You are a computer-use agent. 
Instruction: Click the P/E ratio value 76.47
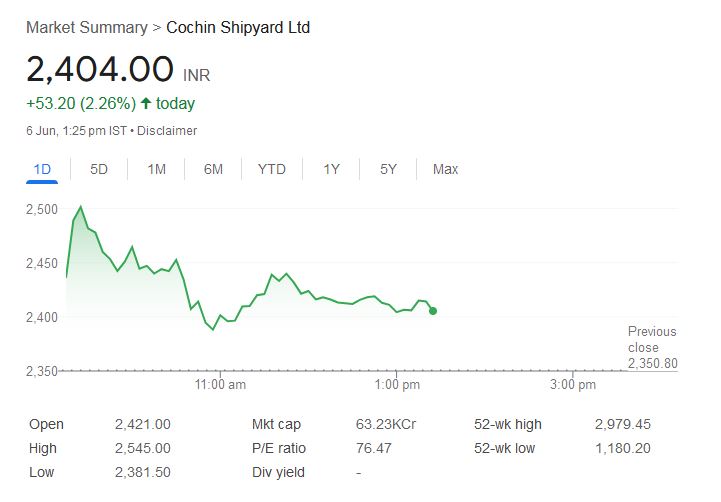pyautogui.click(x=374, y=448)
